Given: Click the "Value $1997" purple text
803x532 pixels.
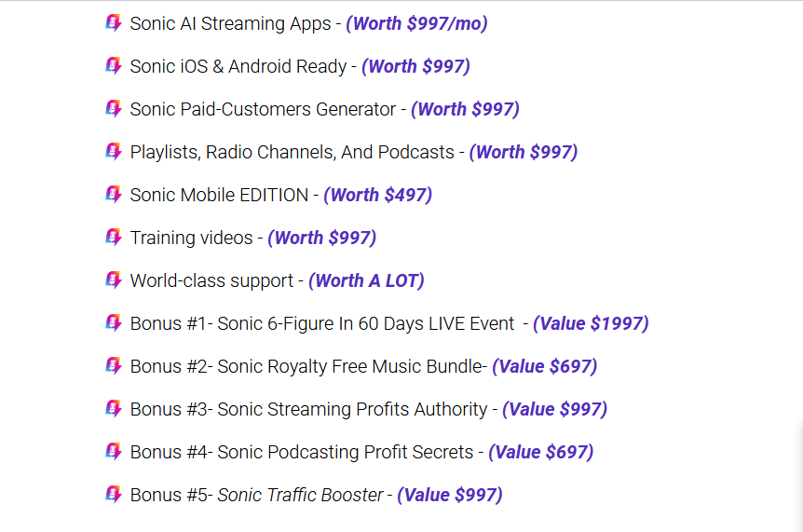Looking at the screenshot, I should pyautogui.click(x=591, y=323).
